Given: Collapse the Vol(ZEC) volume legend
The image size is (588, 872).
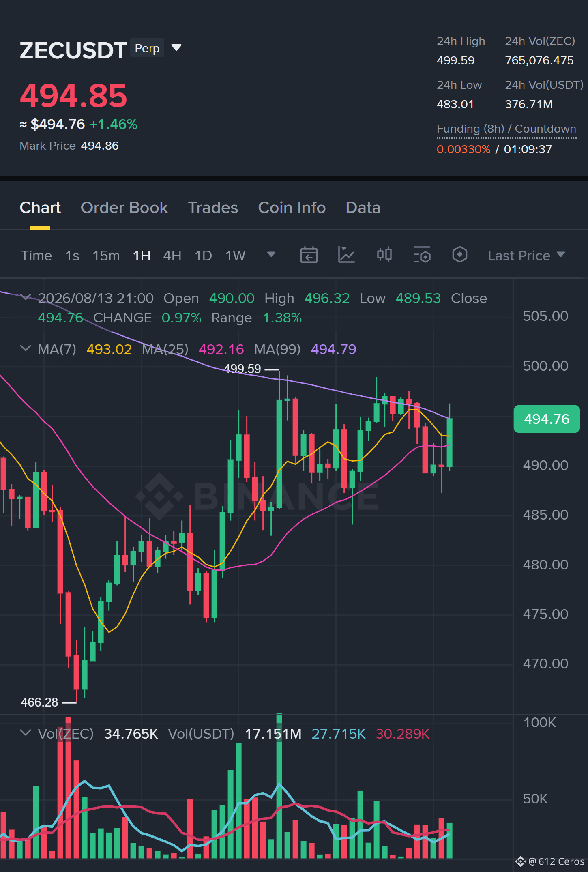Looking at the screenshot, I should 26,733.
